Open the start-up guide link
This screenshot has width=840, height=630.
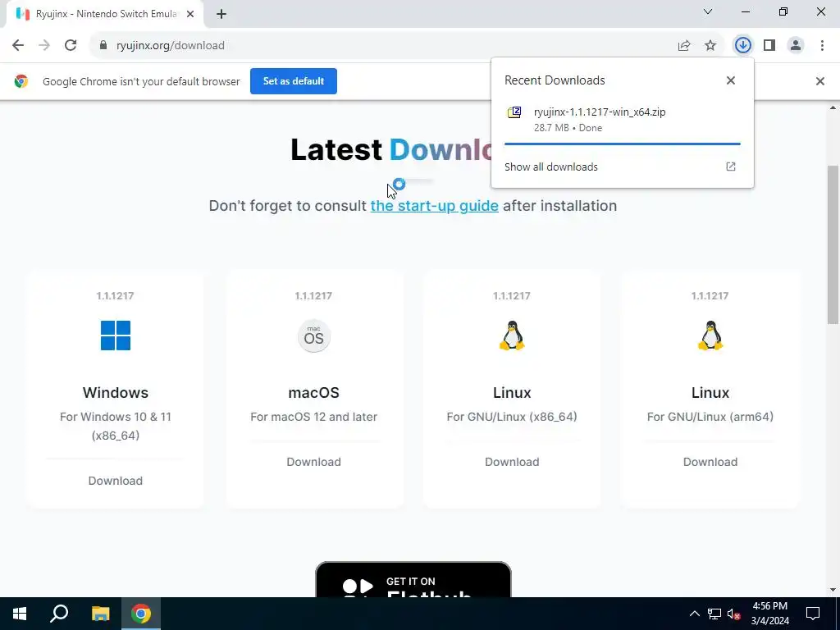coord(435,206)
